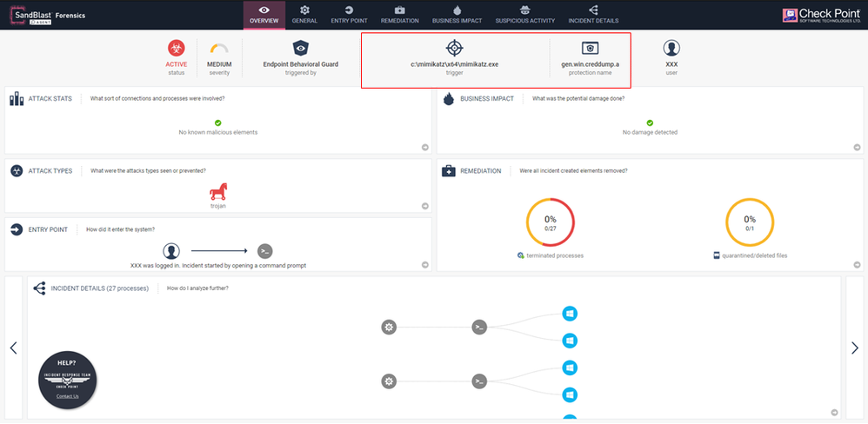Click the mimikatz.exe trigger crosshair icon

(454, 48)
